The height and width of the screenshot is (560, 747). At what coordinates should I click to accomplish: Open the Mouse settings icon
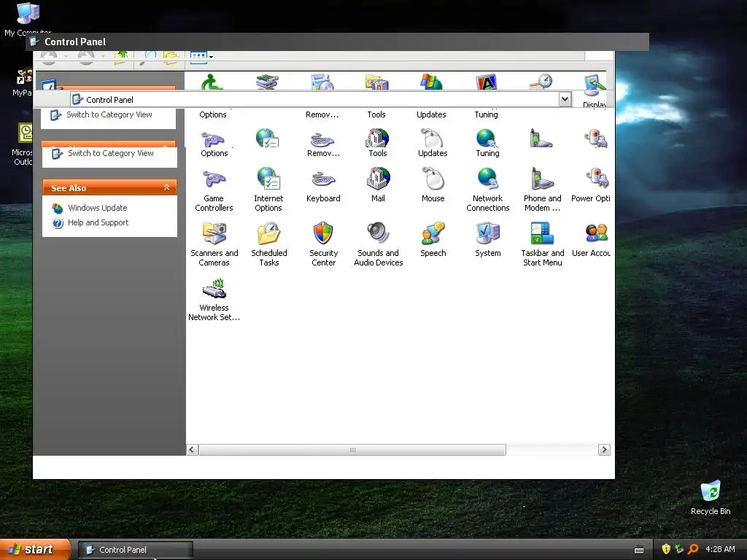coord(433,186)
